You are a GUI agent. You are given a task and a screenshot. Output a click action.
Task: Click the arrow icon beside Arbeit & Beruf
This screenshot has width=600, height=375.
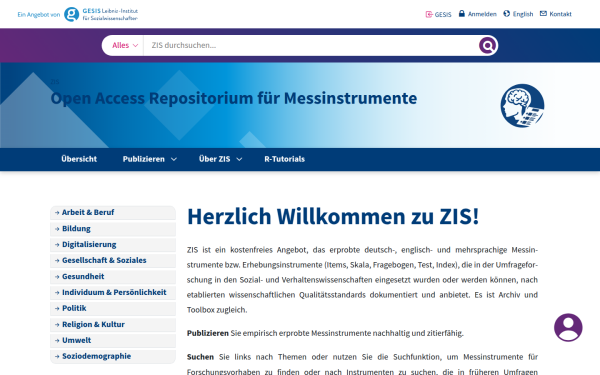pos(57,213)
